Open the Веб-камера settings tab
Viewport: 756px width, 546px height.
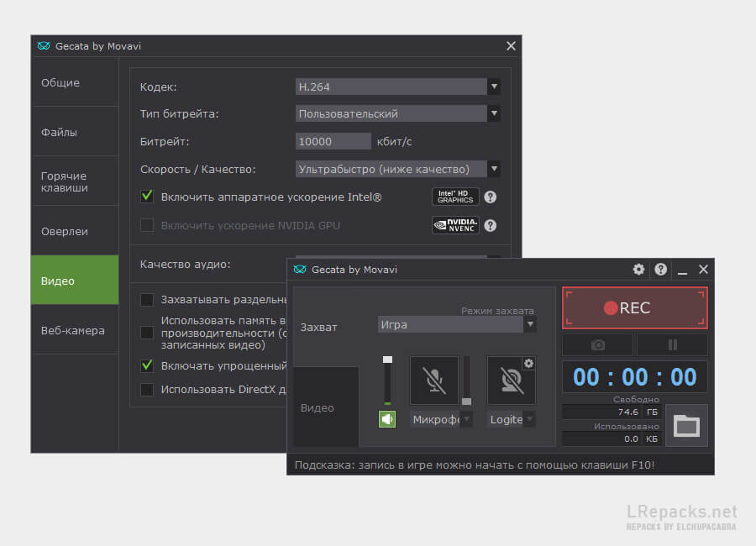tap(75, 330)
